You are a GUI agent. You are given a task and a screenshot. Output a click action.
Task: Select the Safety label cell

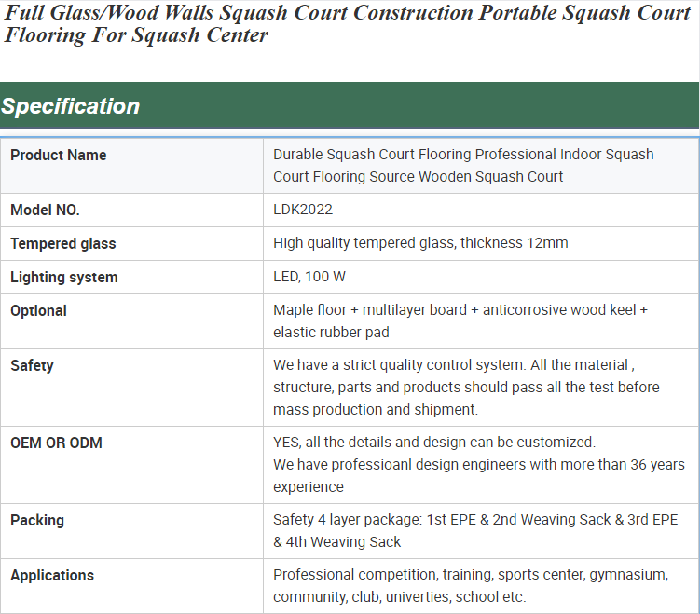(32, 366)
